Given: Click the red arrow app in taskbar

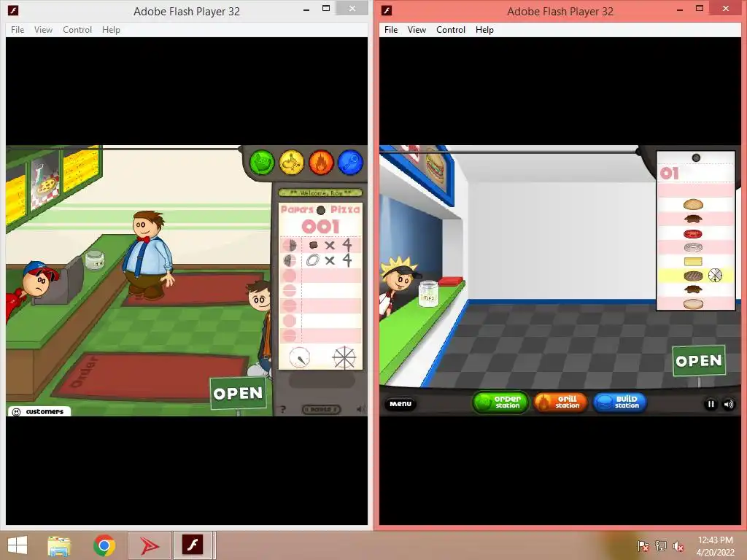Looking at the screenshot, I should 150,545.
